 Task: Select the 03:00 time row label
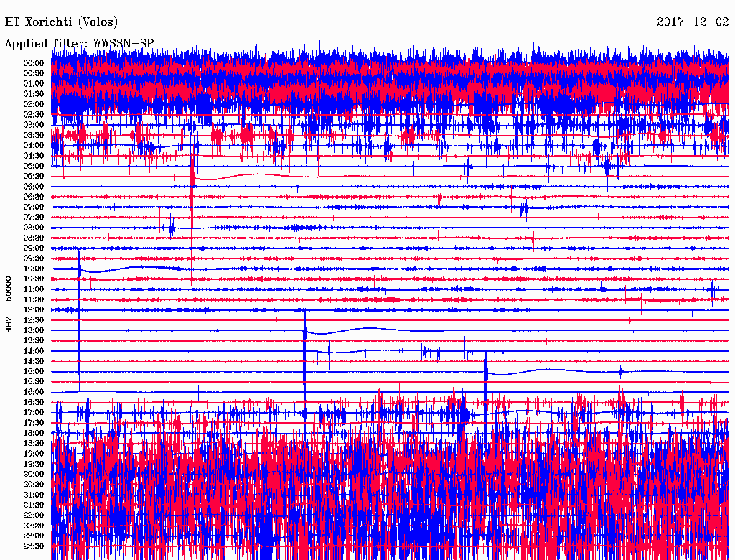34,125
